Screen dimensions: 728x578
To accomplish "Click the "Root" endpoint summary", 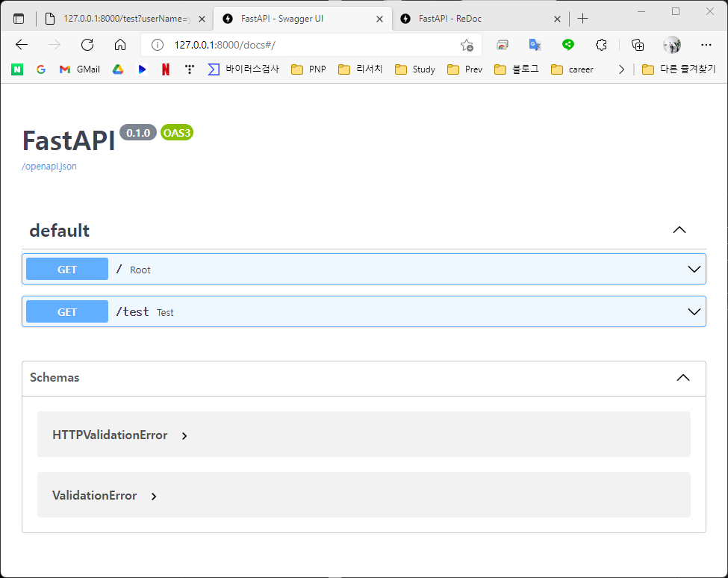I will tap(140, 270).
